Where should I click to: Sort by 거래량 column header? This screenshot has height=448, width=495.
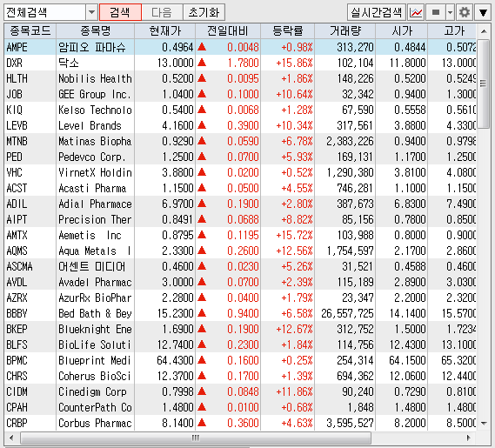pyautogui.click(x=345, y=31)
